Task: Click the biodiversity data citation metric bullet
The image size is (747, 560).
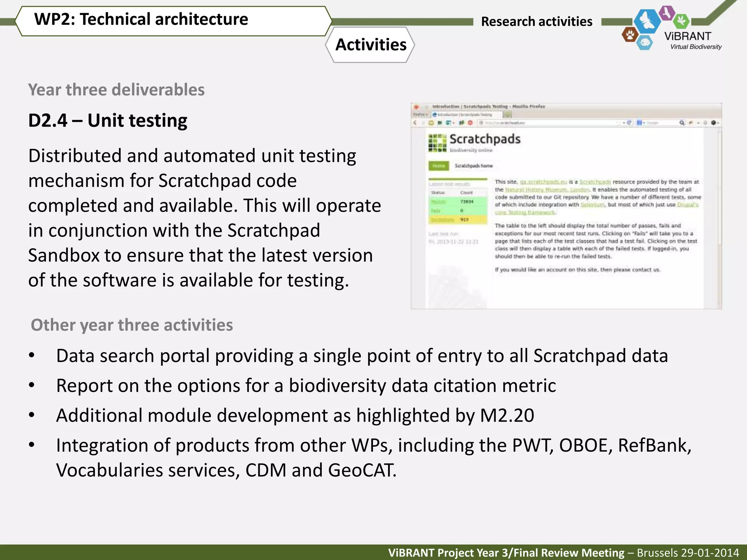Action: tap(306, 385)
